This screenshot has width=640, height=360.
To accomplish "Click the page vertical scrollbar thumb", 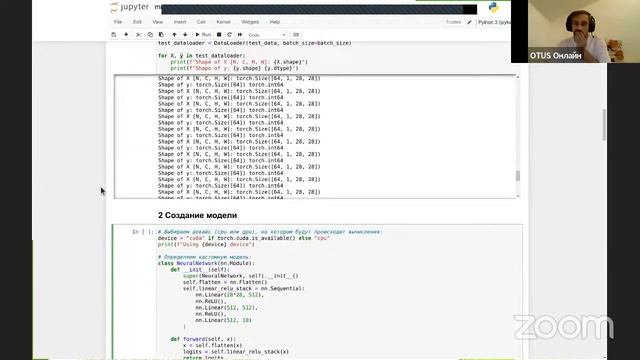I will pos(604,124).
